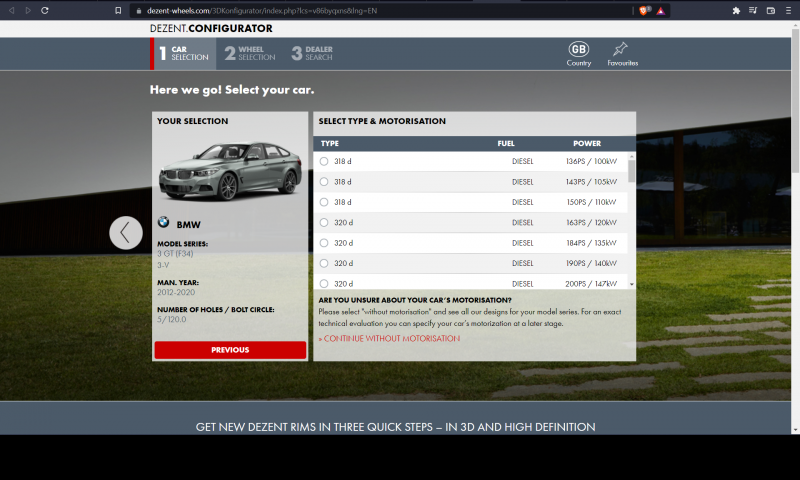Viewport: 800px width, 480px height.
Task: Click the 2012-2020 manufacturing year text
Action: tap(176, 292)
